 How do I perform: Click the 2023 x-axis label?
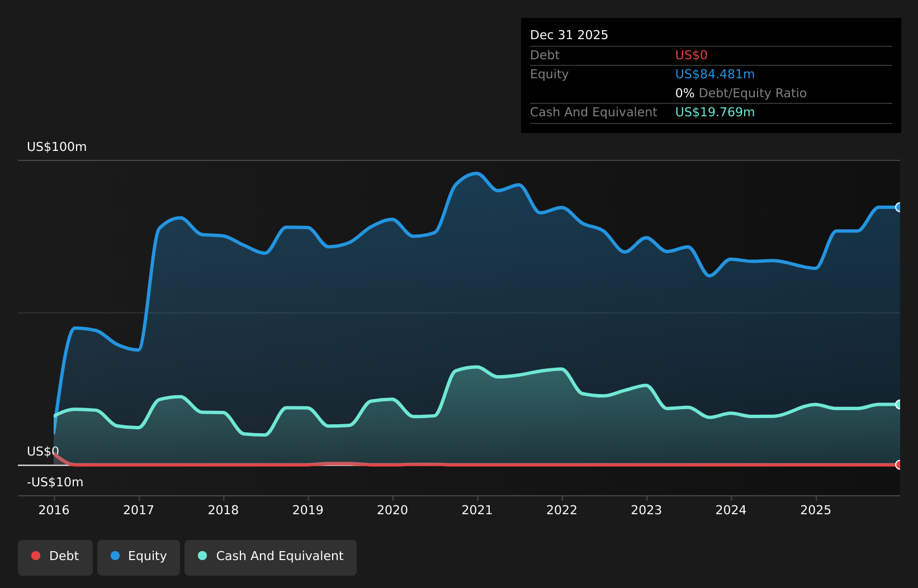(x=646, y=510)
